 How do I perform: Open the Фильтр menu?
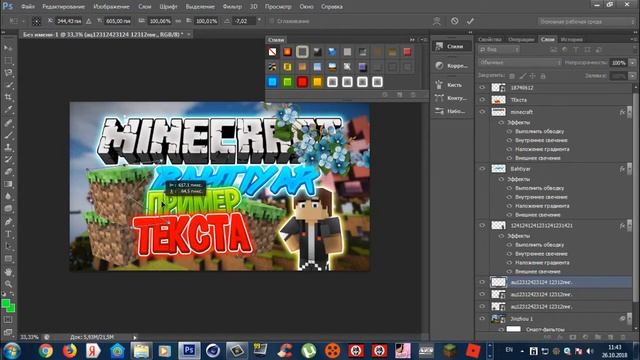coord(232,7)
